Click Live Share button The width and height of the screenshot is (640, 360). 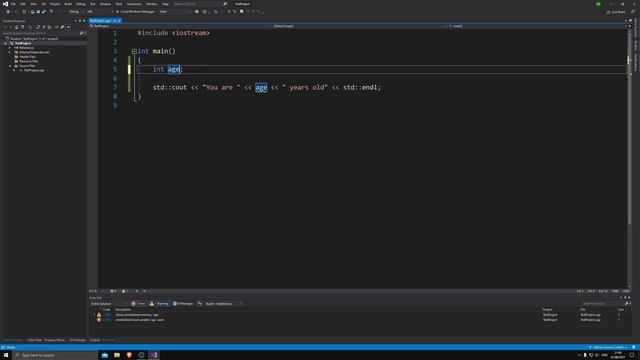tap(616, 12)
